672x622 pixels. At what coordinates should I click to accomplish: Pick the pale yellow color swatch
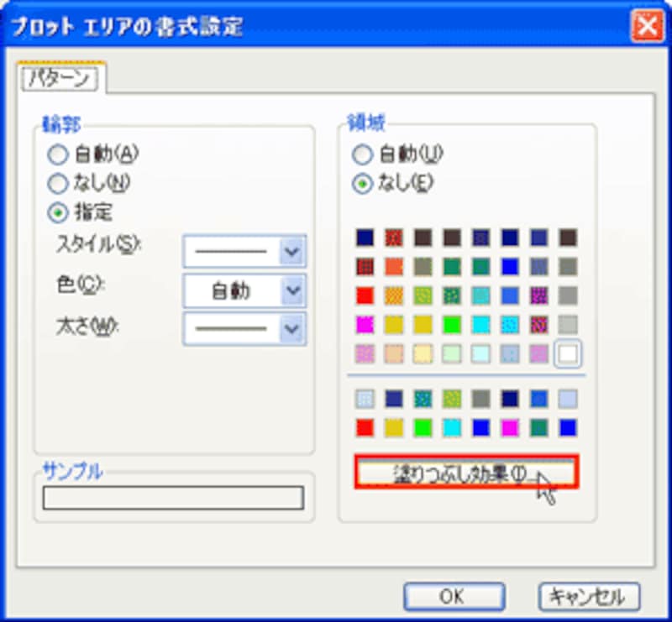coord(423,353)
